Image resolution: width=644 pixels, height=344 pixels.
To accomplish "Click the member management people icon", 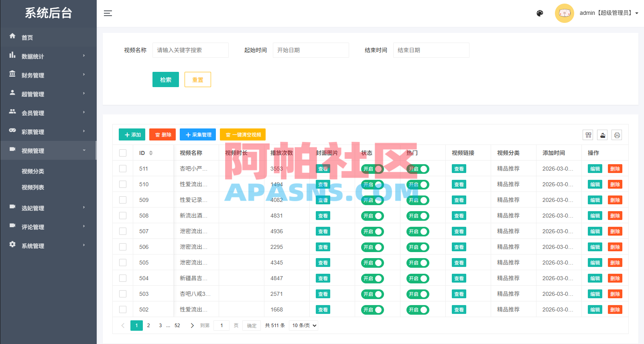I will [12, 112].
